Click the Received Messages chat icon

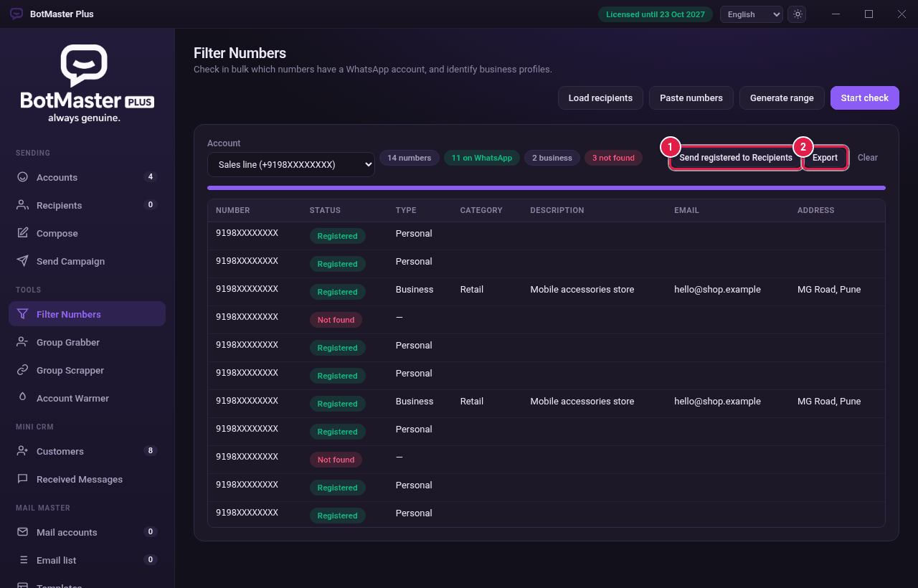pos(22,479)
